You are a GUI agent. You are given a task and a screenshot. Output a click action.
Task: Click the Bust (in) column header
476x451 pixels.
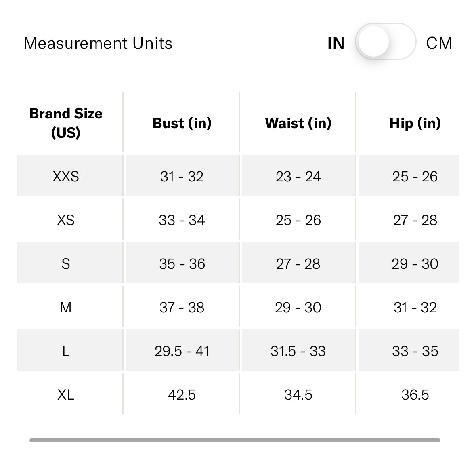pos(182,123)
